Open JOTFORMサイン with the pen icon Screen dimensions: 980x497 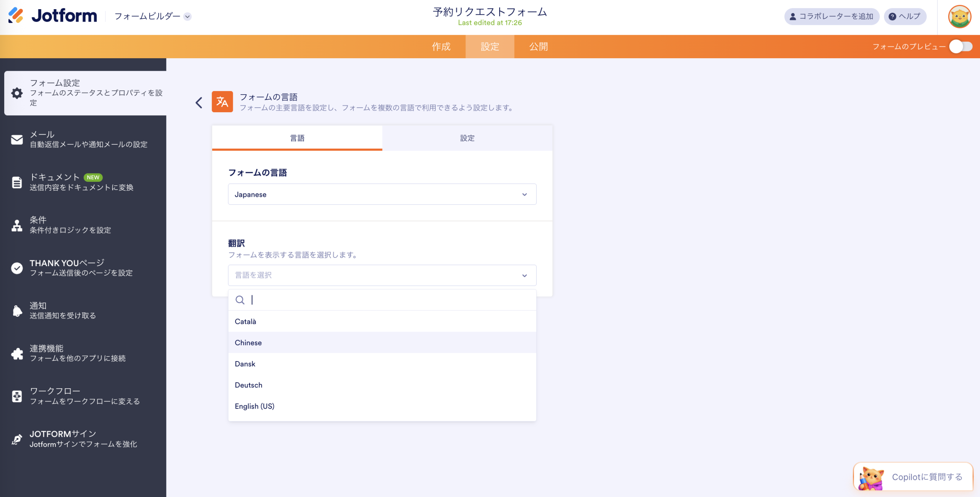(17, 439)
